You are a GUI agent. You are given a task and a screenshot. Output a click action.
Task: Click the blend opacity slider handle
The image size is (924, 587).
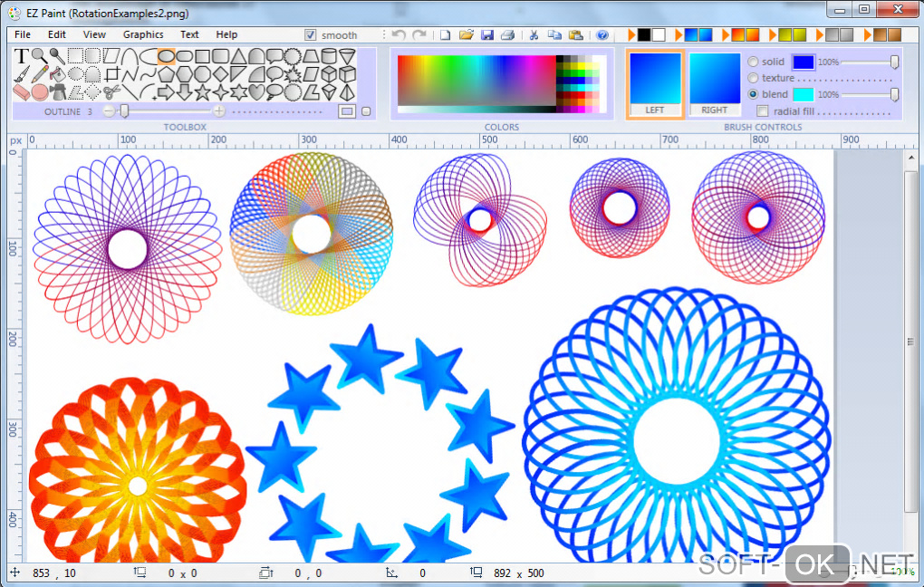[x=894, y=94]
